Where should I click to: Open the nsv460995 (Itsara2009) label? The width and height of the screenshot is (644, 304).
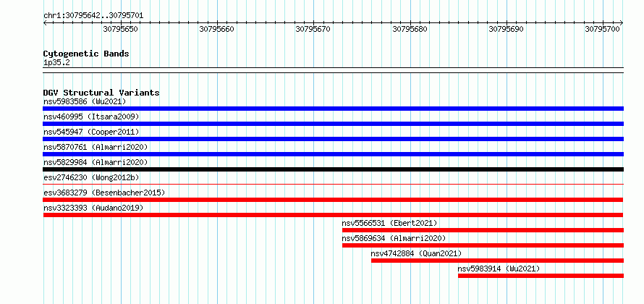point(91,117)
